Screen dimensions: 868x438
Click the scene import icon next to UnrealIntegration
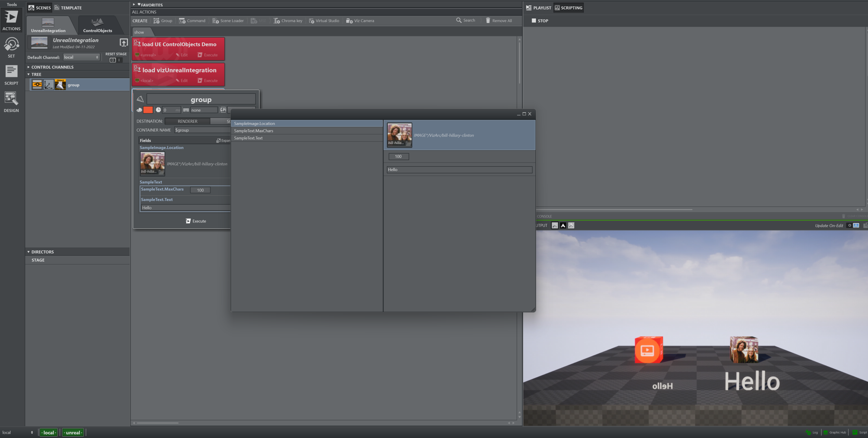124,43
